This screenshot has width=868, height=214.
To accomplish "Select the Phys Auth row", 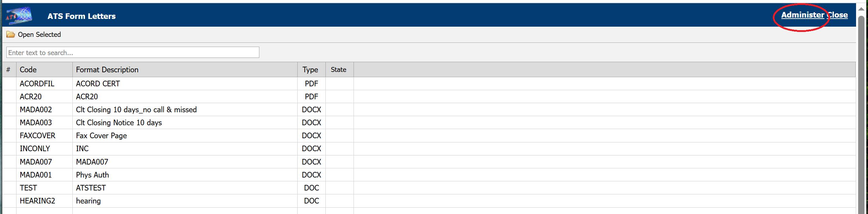I will (92, 175).
